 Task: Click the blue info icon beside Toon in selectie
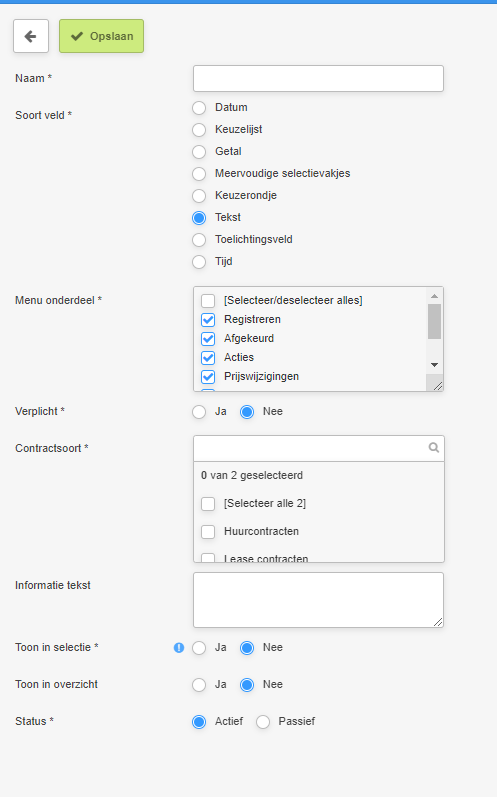point(179,648)
